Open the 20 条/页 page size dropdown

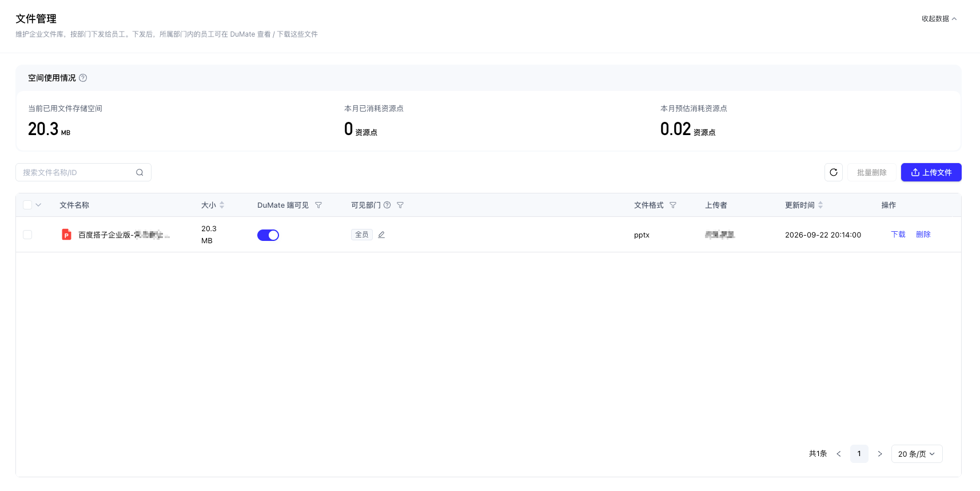917,454
